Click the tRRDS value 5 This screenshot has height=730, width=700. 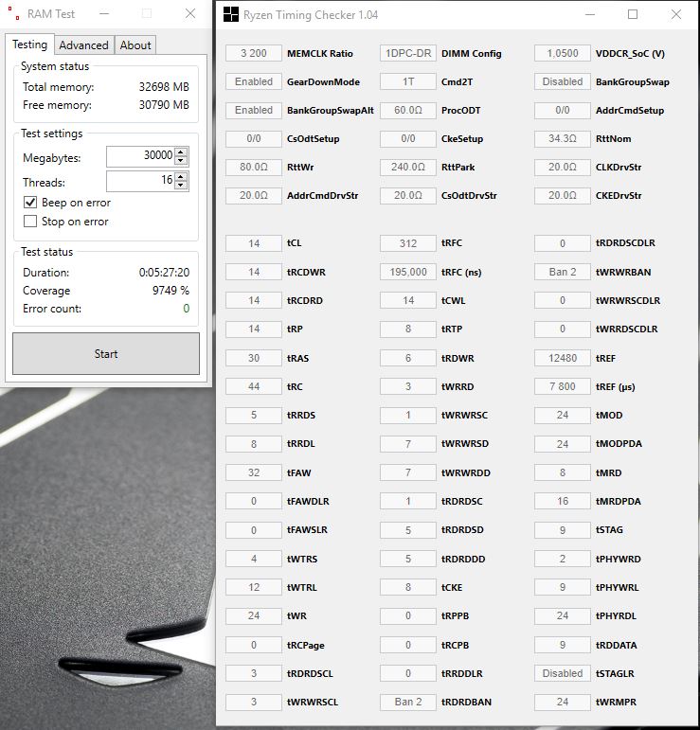(254, 415)
